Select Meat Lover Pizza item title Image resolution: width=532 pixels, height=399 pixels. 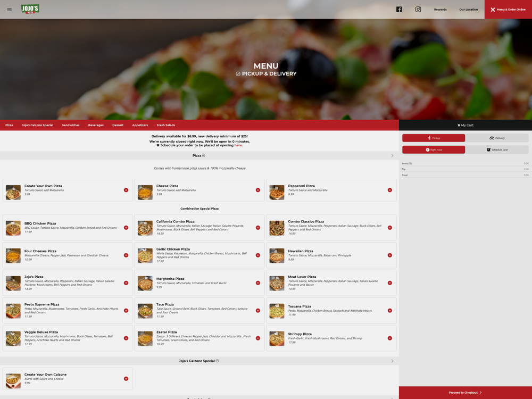302,277
